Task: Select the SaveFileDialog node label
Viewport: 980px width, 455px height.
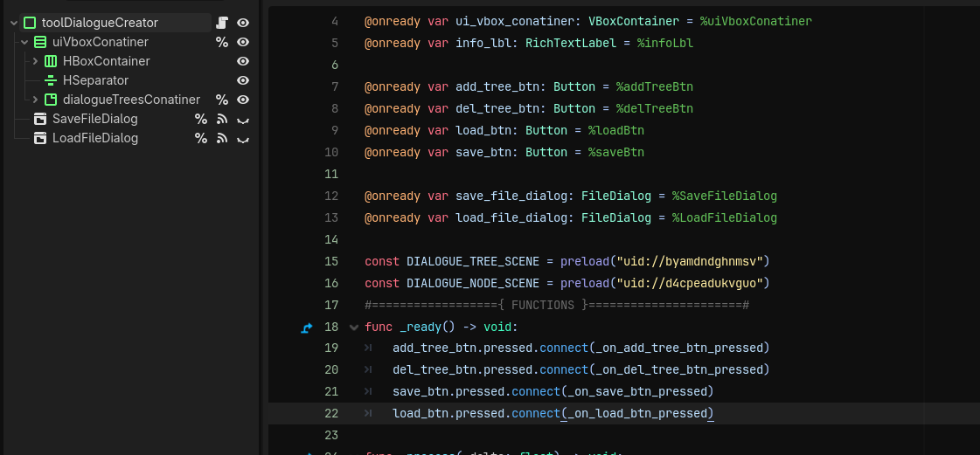Action: (95, 119)
